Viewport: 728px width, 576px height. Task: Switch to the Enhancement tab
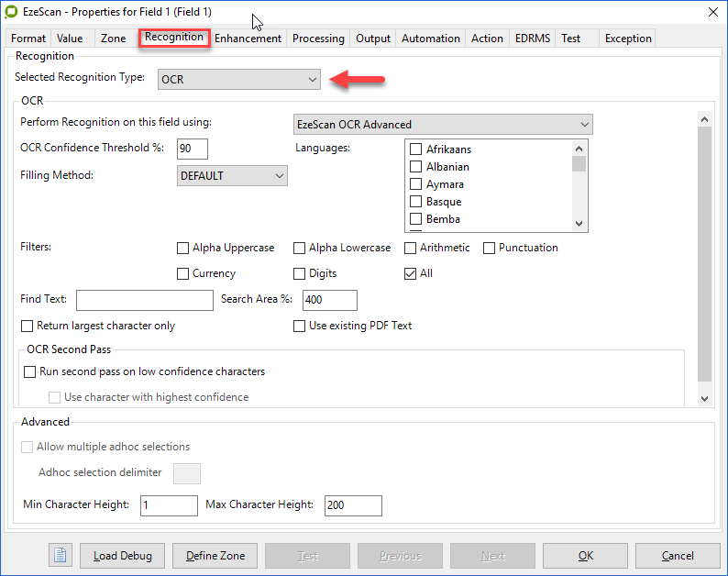click(248, 39)
